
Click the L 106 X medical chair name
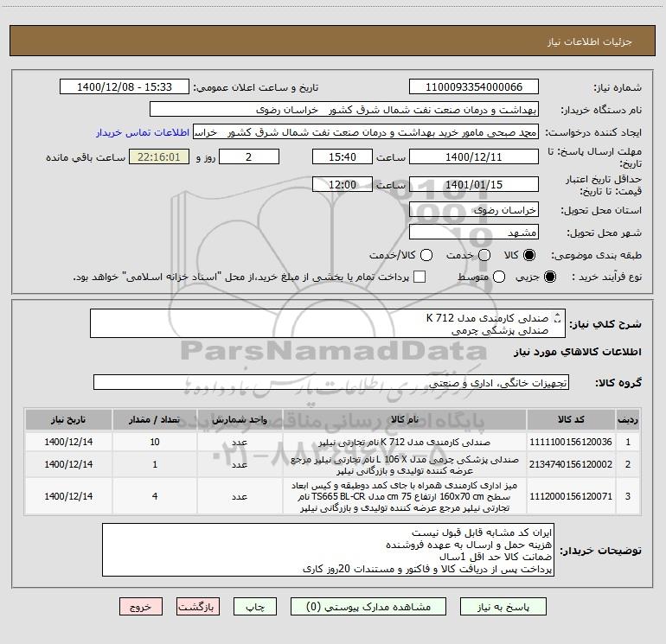click(x=405, y=465)
